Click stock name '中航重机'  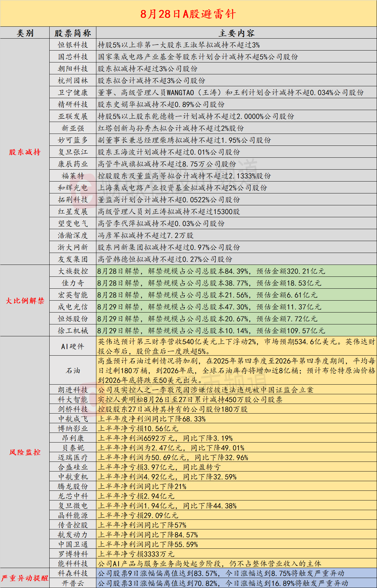click(73, 477)
